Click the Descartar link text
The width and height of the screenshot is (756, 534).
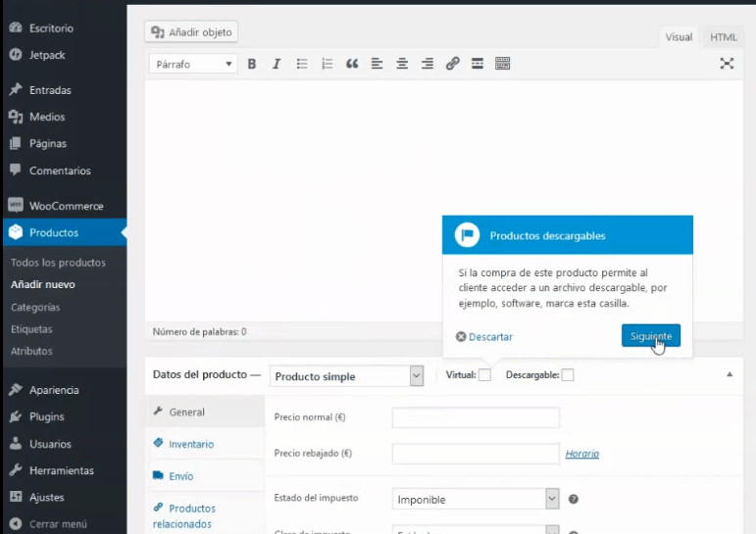(x=490, y=337)
